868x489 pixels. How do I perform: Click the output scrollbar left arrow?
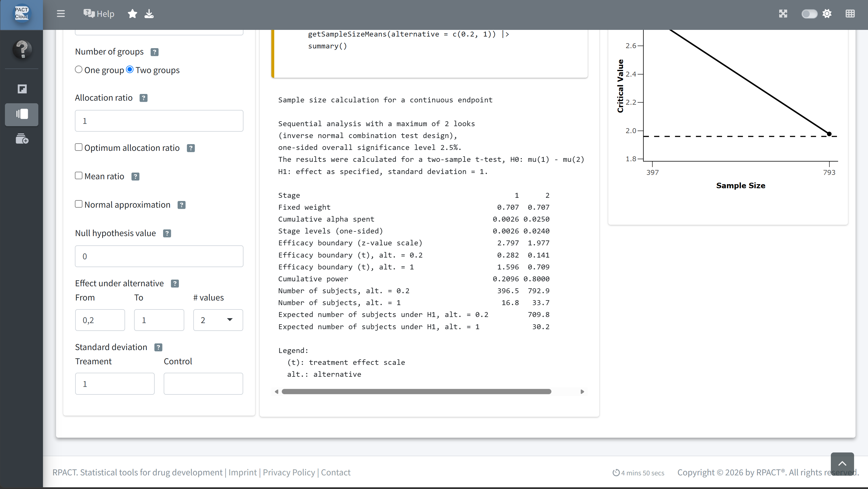click(277, 392)
